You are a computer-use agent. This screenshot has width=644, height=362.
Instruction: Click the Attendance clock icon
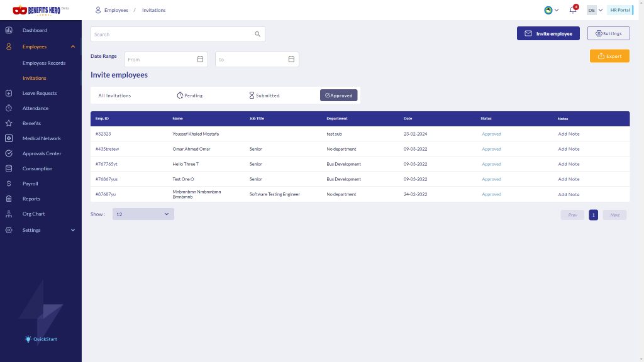(x=9, y=108)
